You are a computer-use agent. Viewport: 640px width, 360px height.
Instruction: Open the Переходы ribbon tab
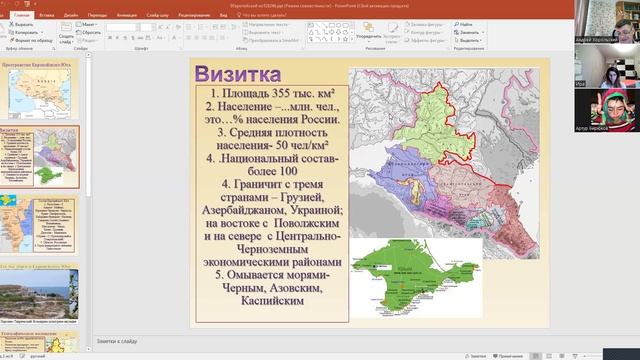(97, 15)
